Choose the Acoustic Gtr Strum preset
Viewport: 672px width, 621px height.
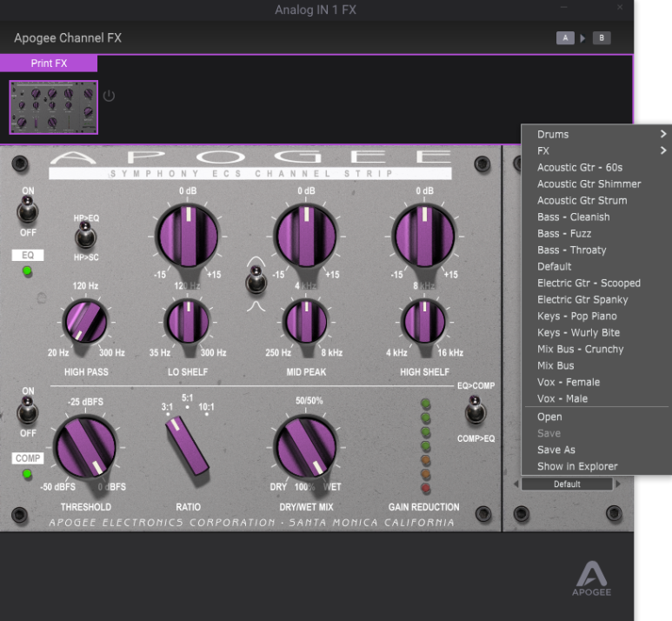598,200
